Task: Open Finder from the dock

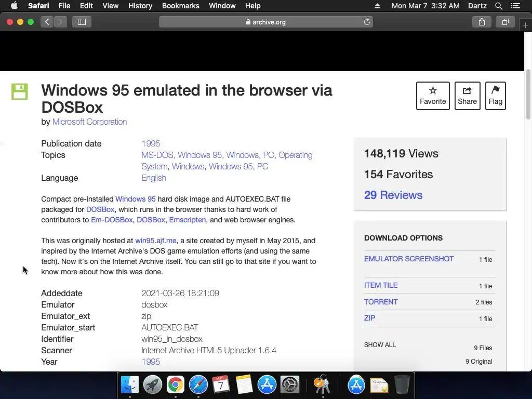Action: click(x=130, y=385)
